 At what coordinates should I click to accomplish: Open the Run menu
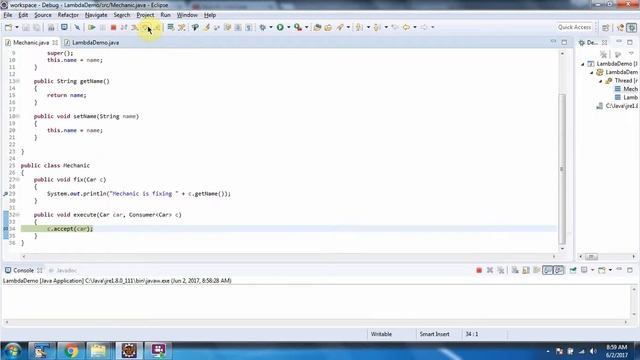tap(165, 15)
